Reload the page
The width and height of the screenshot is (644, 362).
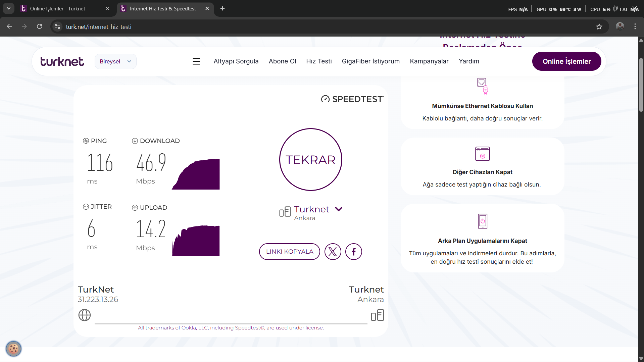(x=39, y=27)
